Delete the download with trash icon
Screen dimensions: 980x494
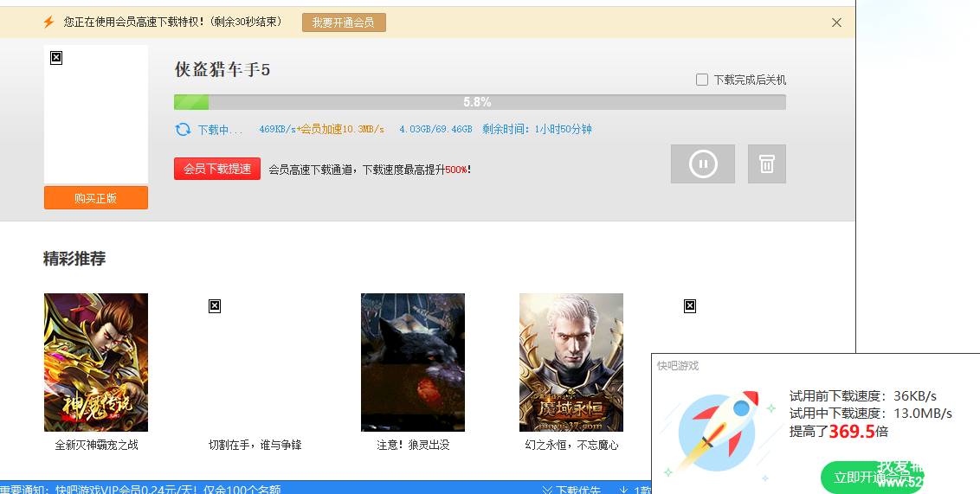click(766, 164)
